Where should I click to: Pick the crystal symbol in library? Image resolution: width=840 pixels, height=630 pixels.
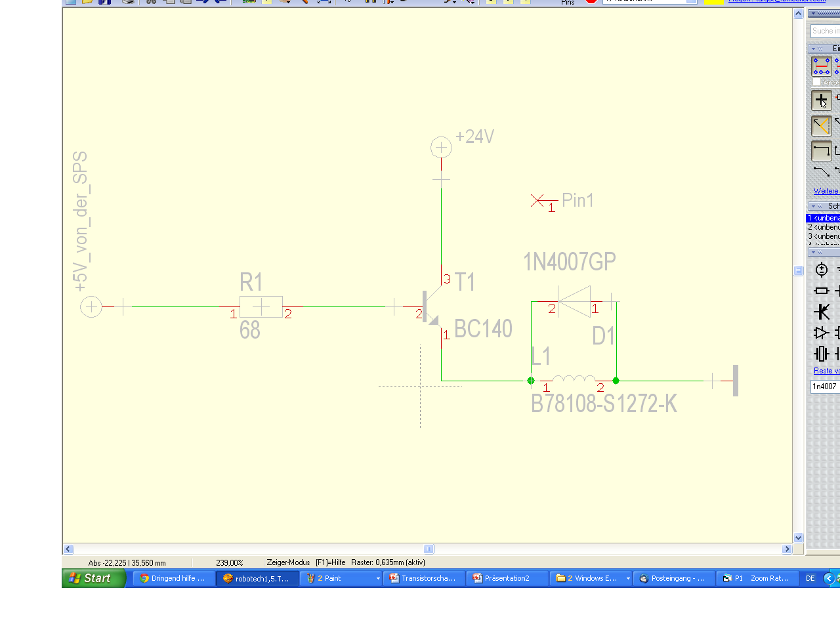point(822,354)
